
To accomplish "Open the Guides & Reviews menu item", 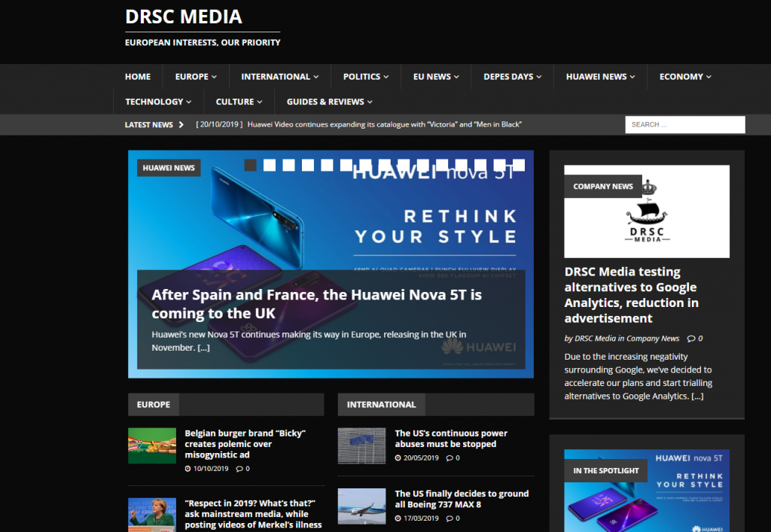I will (330, 102).
